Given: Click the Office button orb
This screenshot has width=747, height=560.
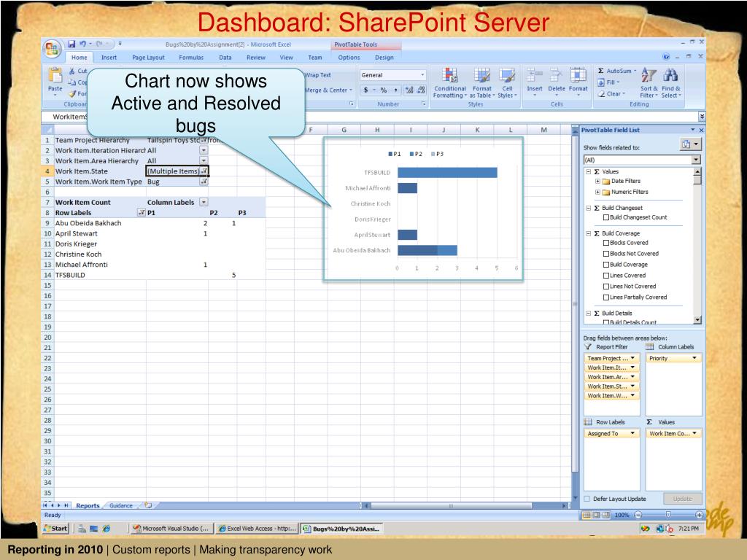Looking at the screenshot, I should point(52,49).
